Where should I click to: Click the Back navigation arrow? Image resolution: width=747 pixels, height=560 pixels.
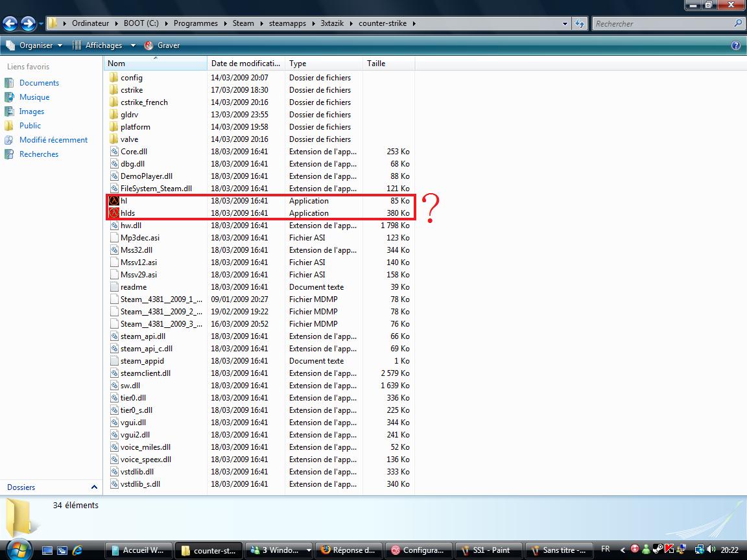(x=10, y=24)
